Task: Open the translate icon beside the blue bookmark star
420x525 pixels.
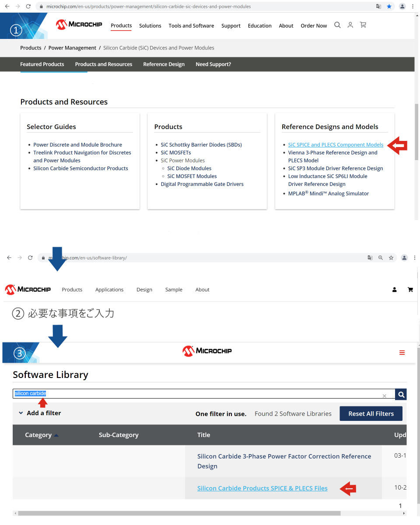Action: click(378, 7)
